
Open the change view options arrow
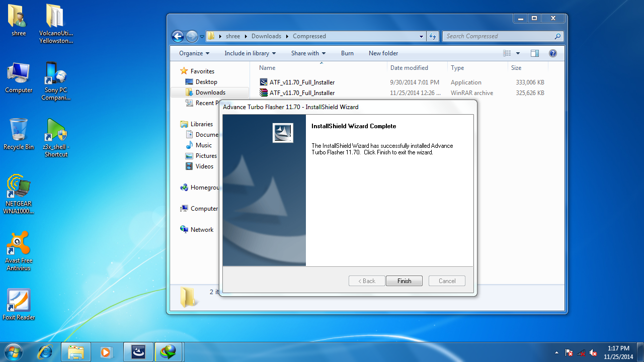pyautogui.click(x=518, y=53)
